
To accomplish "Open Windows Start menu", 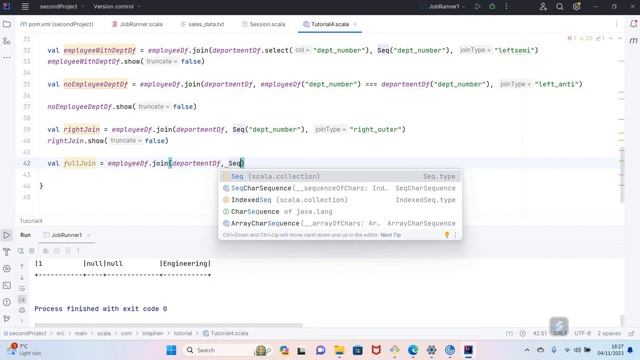I will click(x=171, y=350).
